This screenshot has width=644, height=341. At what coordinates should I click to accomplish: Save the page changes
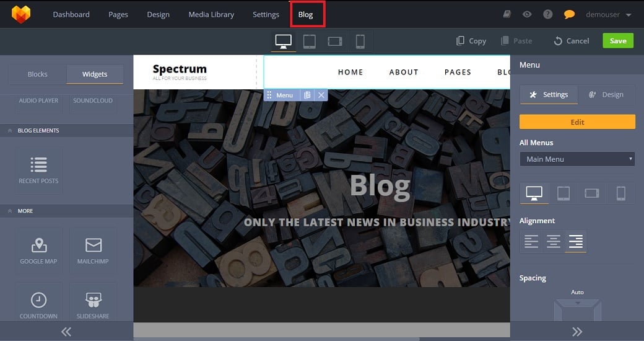(x=617, y=41)
